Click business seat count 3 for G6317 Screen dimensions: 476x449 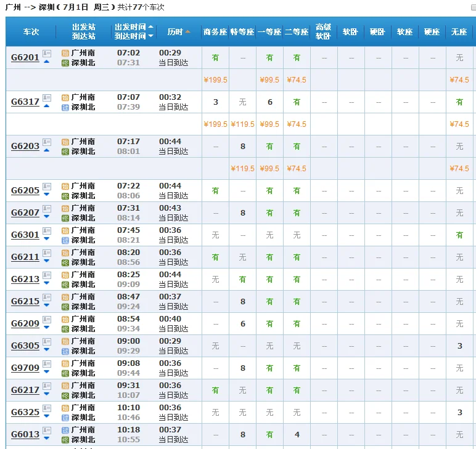pyautogui.click(x=216, y=102)
